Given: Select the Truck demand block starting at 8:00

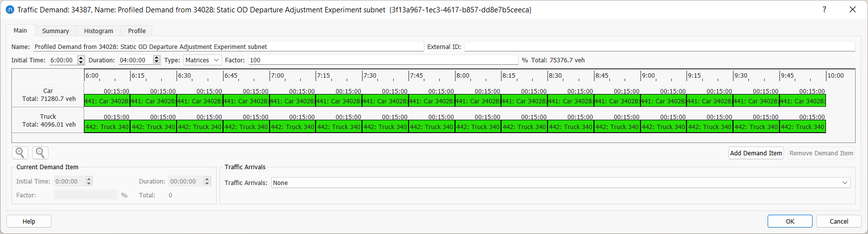Looking at the screenshot, I should (478, 127).
